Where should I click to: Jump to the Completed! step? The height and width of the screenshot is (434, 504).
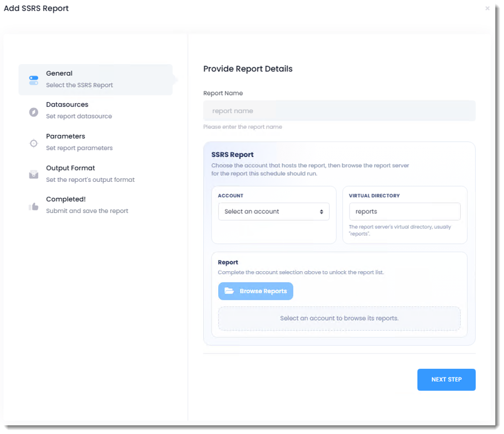[x=96, y=205]
